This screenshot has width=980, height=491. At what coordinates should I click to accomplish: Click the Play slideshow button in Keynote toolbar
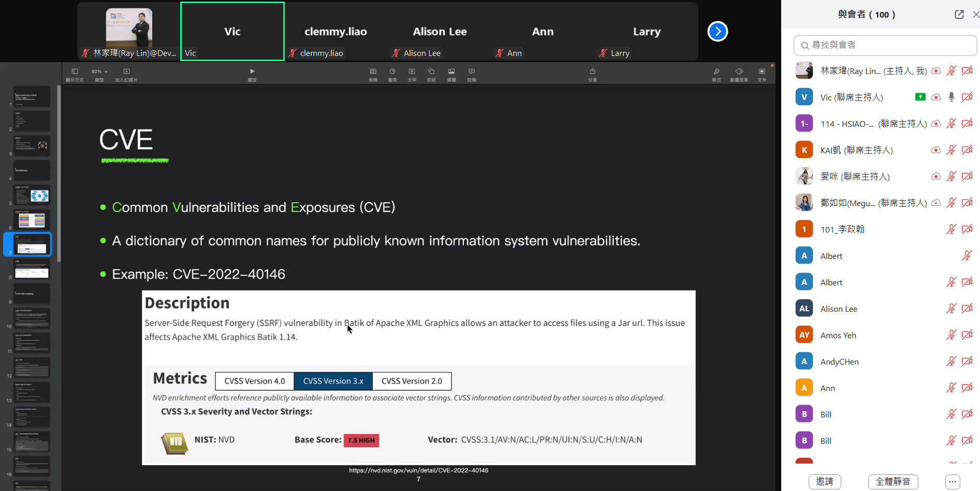point(252,71)
